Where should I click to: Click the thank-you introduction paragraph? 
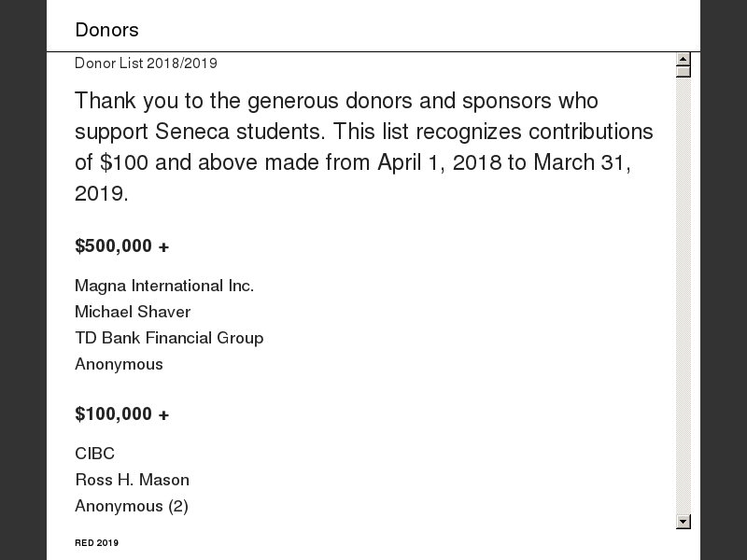point(364,147)
